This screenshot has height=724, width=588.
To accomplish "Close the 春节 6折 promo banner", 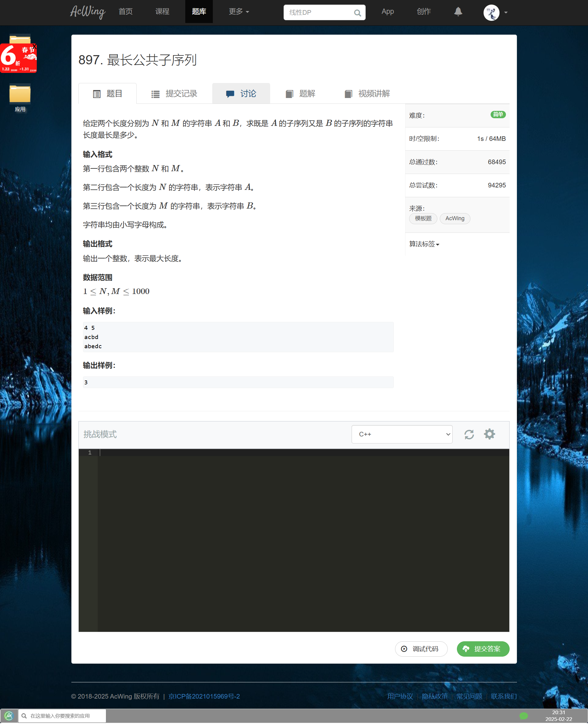I will 34,46.
